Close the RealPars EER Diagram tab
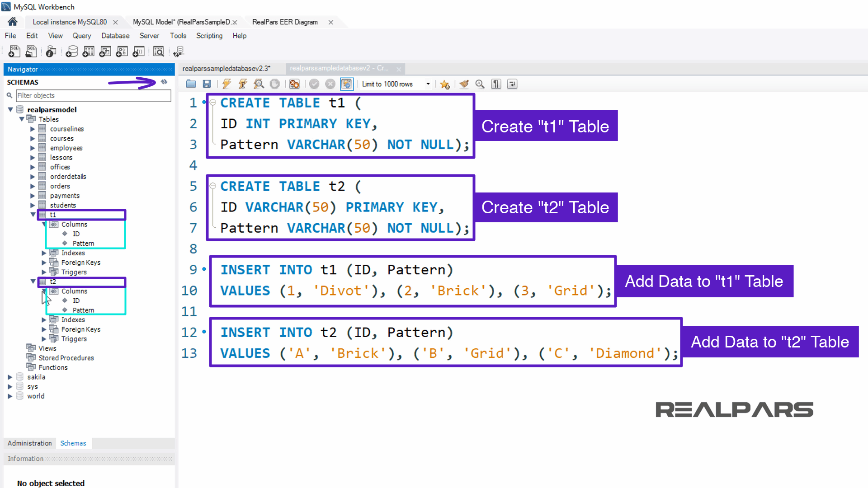 [x=330, y=22]
